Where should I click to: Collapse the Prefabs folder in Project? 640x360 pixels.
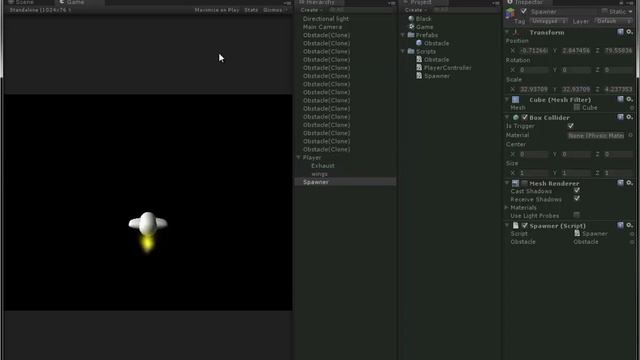[403, 35]
